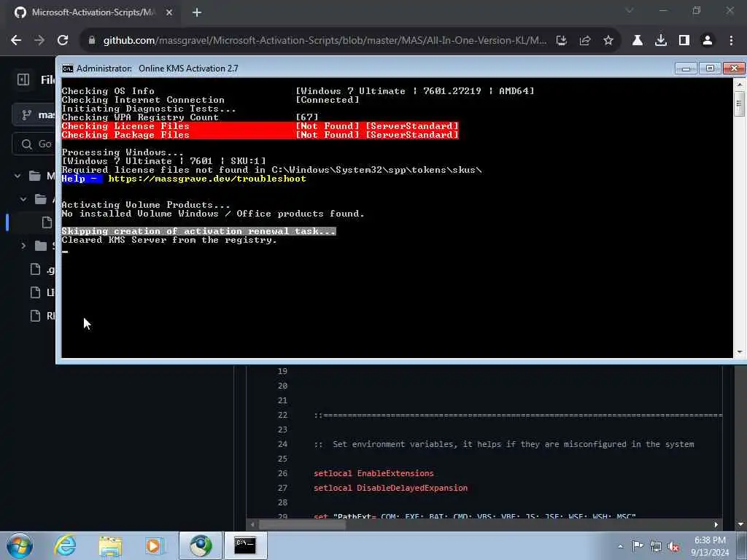The width and height of the screenshot is (747, 560).
Task: Open Chrome tab search chevron
Action: click(x=630, y=10)
